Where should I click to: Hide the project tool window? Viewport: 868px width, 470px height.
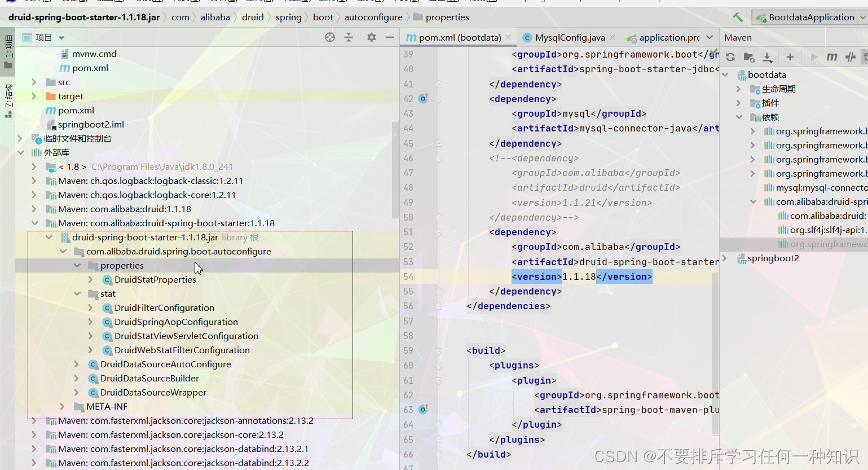coord(390,37)
